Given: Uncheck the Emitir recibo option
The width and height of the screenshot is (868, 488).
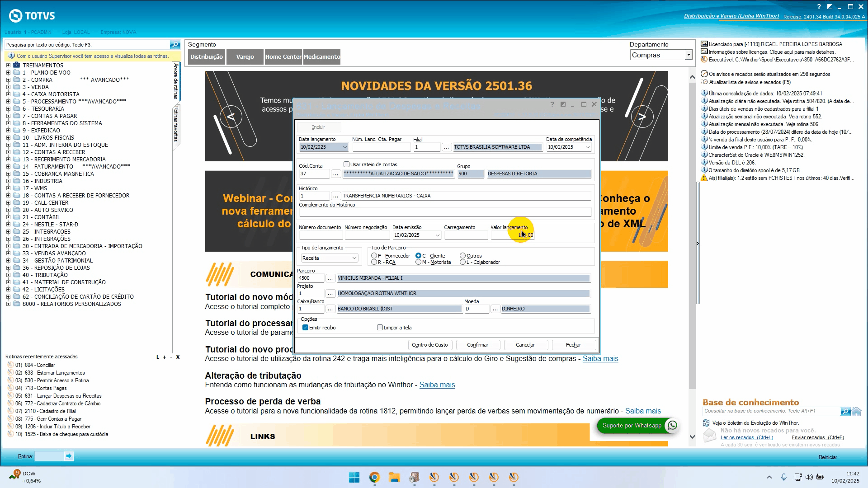Looking at the screenshot, I should point(306,328).
